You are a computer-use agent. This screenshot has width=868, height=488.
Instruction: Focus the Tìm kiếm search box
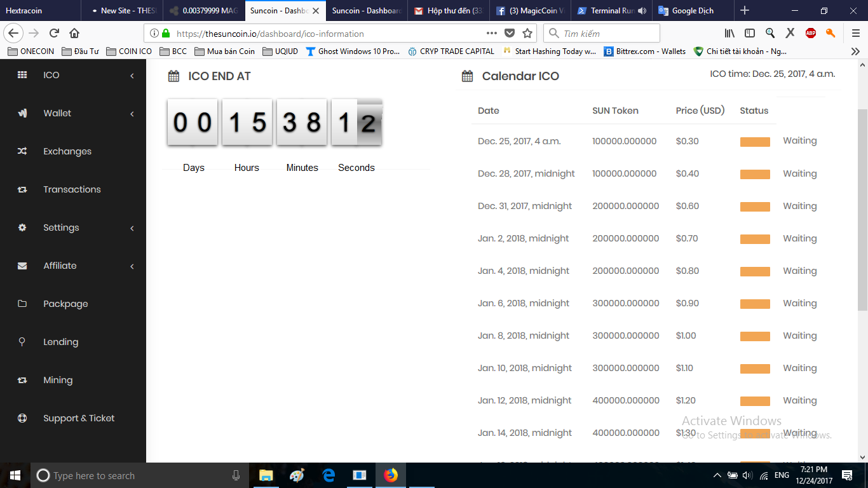pyautogui.click(x=602, y=33)
